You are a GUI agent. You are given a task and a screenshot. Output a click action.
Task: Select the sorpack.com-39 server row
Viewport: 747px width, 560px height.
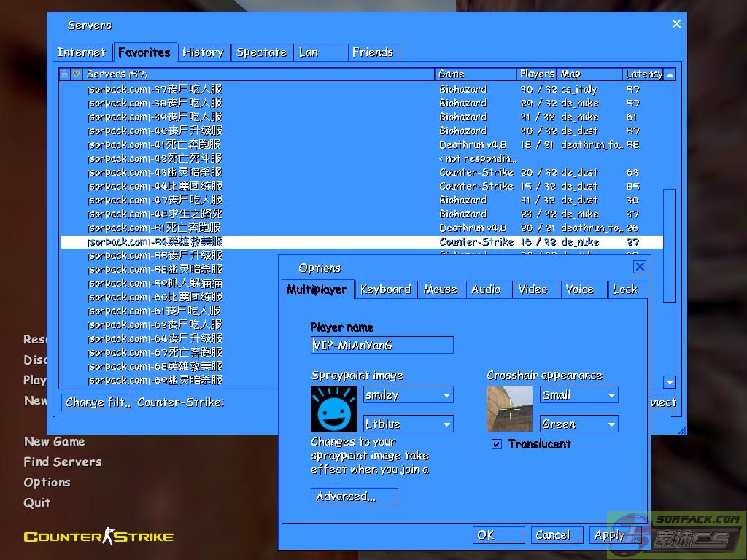pos(362,117)
